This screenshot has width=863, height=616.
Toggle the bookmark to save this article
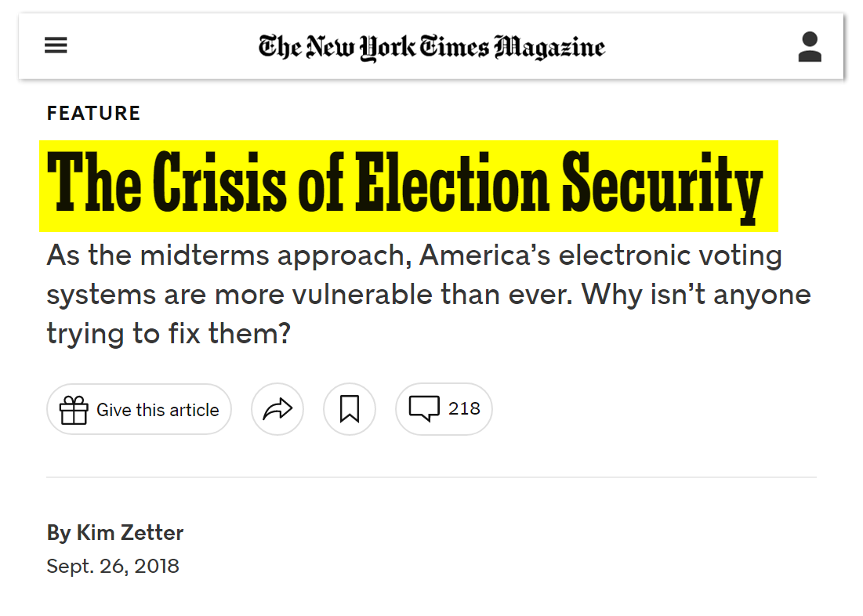350,409
